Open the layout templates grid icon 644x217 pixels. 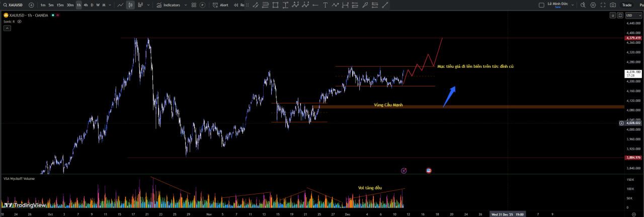pos(193,5)
